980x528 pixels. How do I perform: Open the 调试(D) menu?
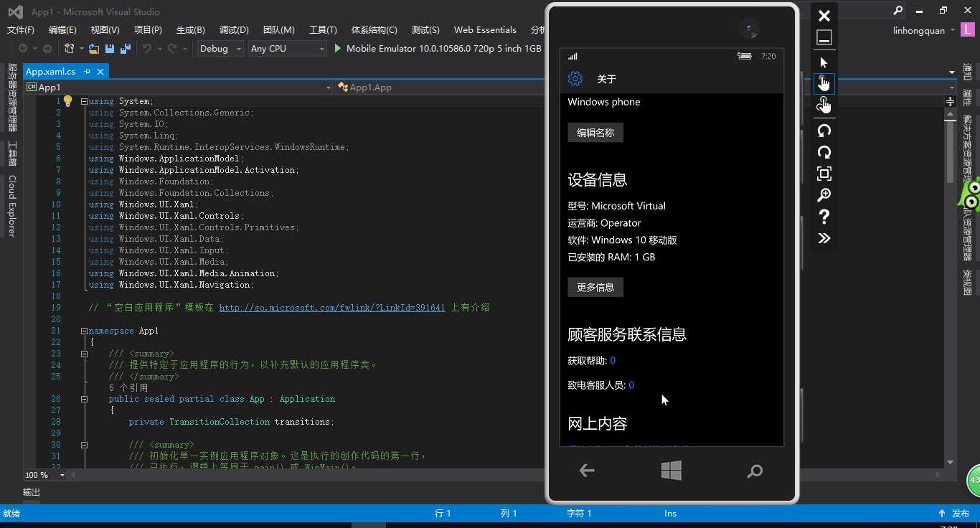pos(234,30)
